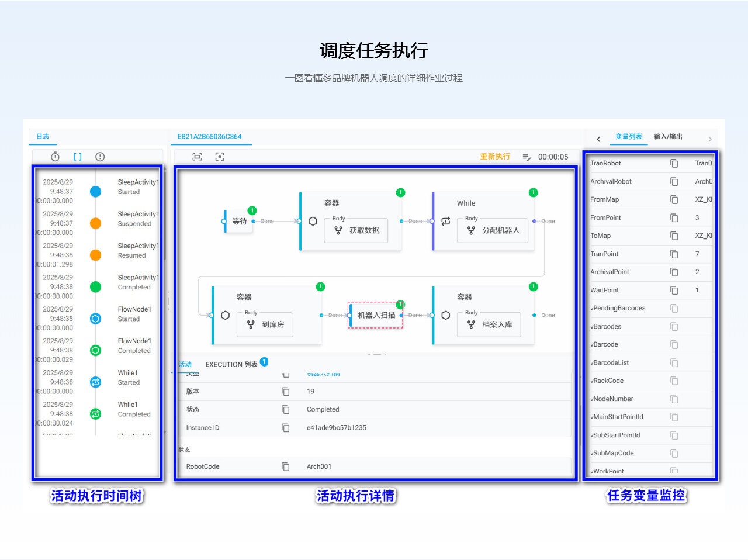
Task: Click copy icon in the 状态 Completed row
Action: tap(285, 409)
